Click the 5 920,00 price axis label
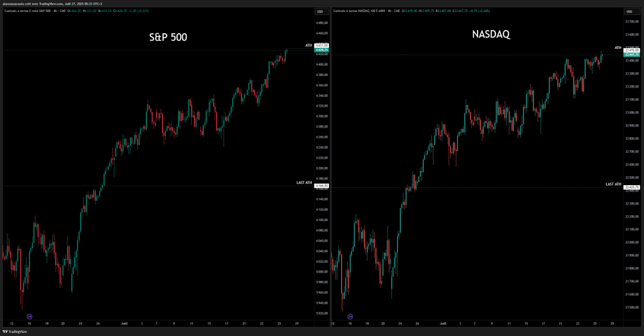This screenshot has width=644, height=336. coord(323,313)
